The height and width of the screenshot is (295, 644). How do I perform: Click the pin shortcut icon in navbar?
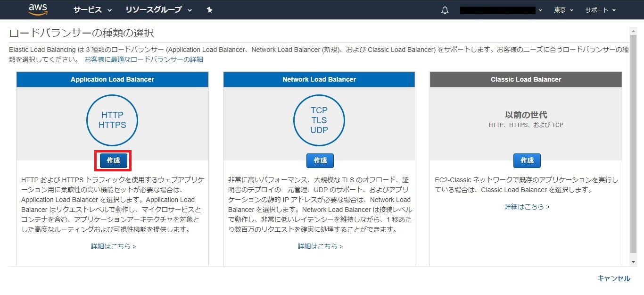click(x=209, y=10)
